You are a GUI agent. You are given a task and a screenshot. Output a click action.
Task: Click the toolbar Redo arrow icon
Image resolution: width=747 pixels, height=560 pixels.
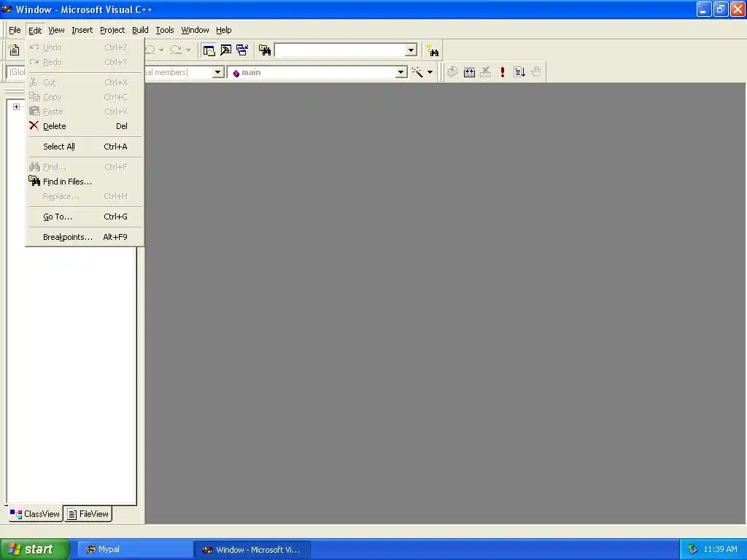pos(176,50)
